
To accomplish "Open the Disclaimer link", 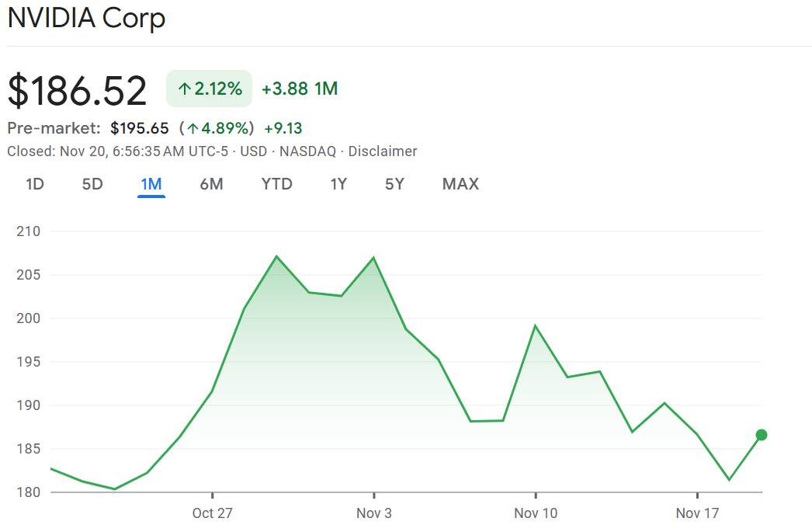I will 383,151.
